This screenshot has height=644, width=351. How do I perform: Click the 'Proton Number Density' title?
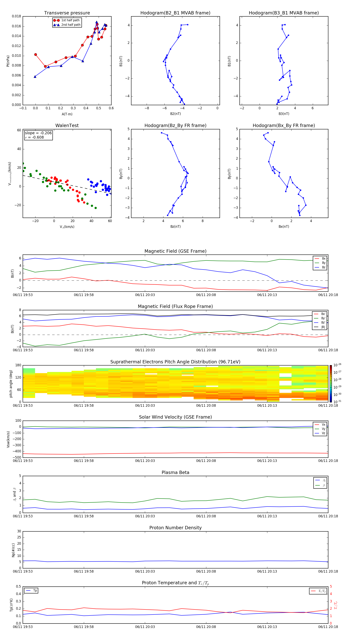[x=175, y=528]
